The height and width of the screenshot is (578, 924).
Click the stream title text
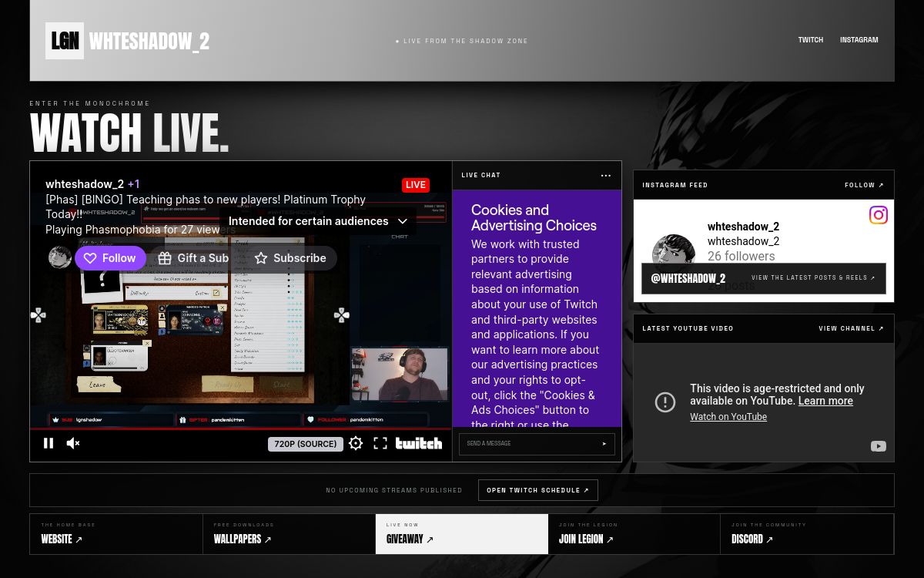[206, 207]
